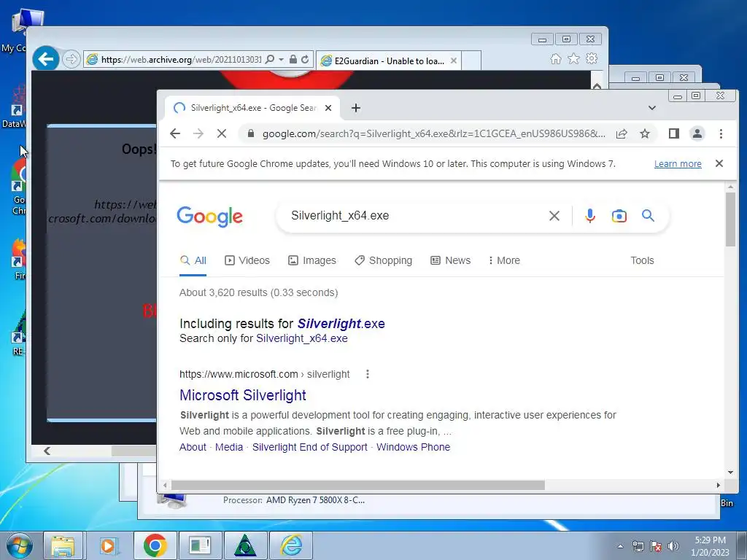This screenshot has height=560, width=747.
Task: Click Internet Explorer forward button
Action: point(71,60)
